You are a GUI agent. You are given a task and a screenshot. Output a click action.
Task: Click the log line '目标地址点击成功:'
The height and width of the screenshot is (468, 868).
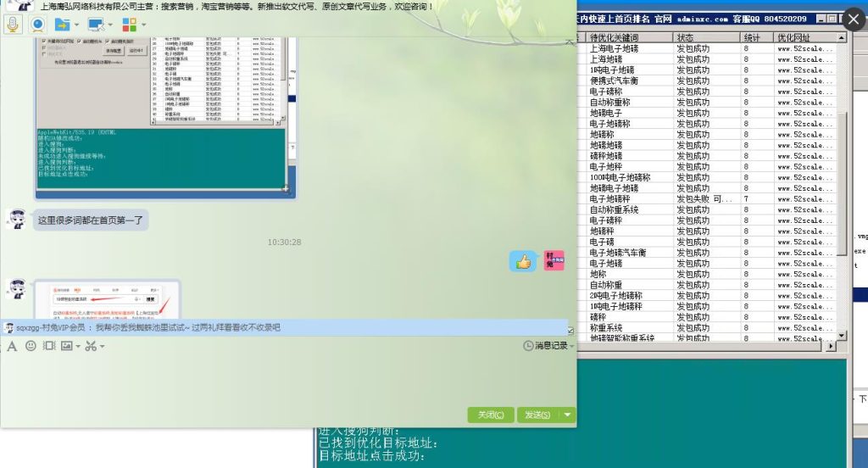(372, 456)
